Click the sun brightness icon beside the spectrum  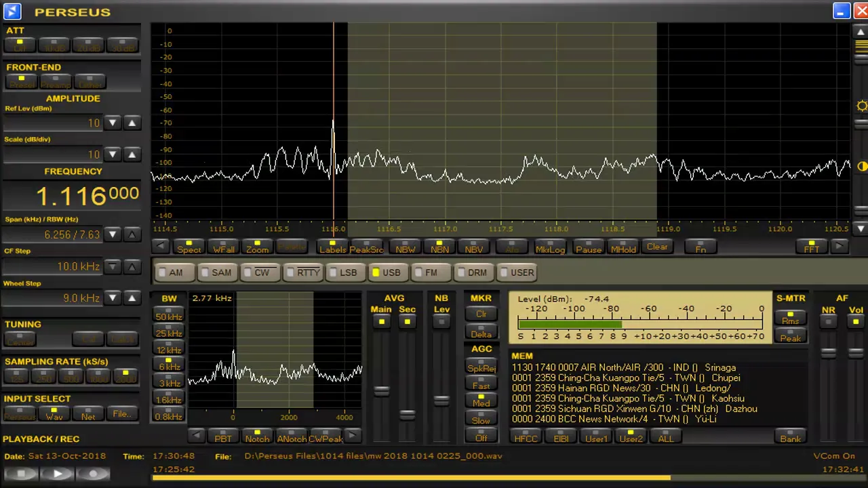(x=862, y=106)
